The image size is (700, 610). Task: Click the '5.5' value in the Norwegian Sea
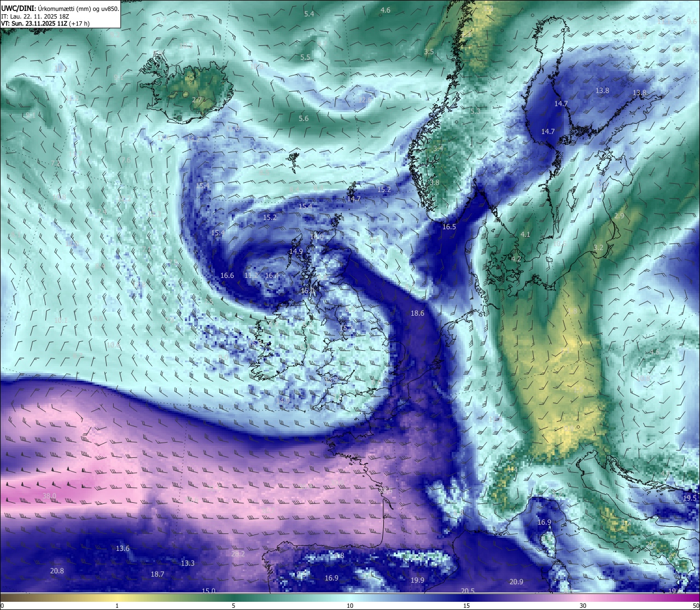[x=305, y=57]
